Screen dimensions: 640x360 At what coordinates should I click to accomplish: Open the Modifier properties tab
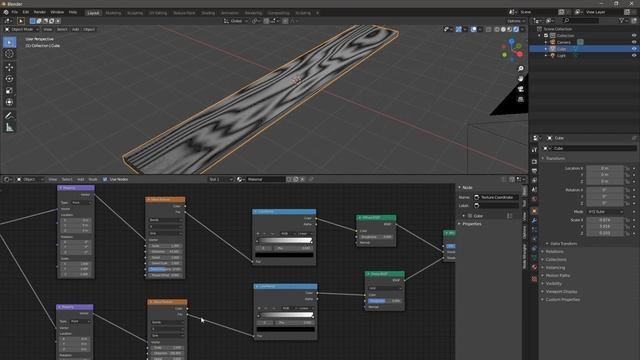[x=534, y=220]
